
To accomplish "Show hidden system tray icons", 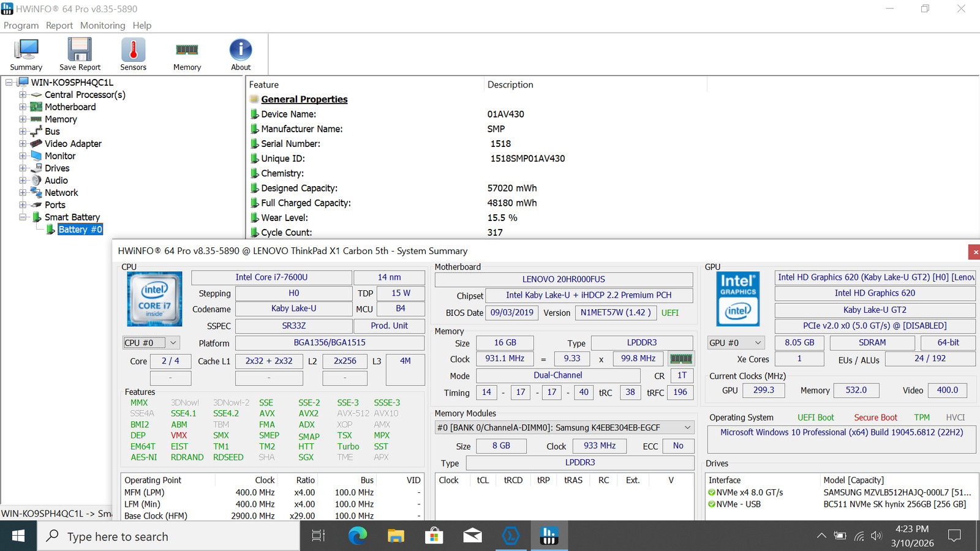I will point(821,536).
